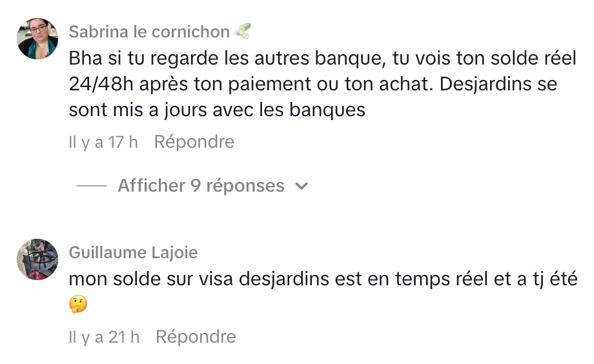Screen dimensions: 594x364
Task: Open Sabrina le cornichon's profile picture
Action: pos(37,39)
